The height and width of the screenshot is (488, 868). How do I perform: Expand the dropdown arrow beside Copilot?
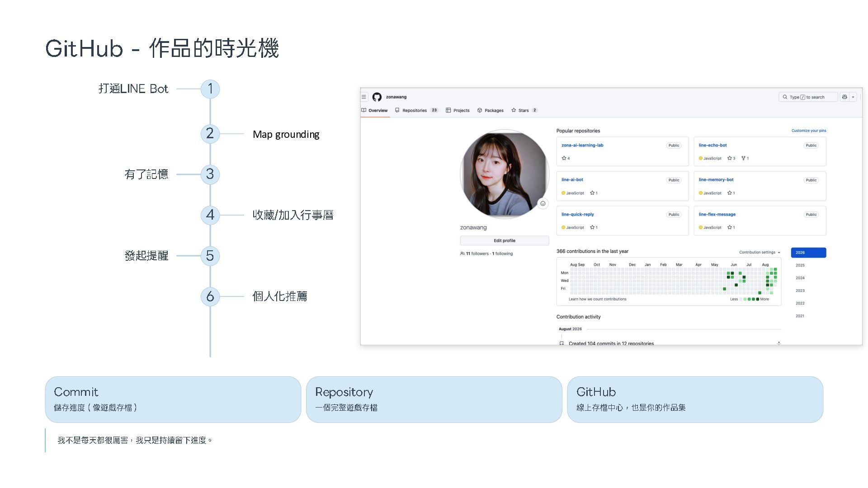tap(853, 97)
